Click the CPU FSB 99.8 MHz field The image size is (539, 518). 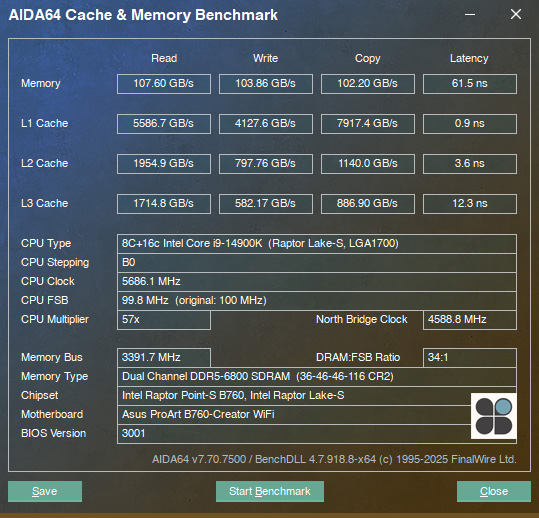point(317,301)
